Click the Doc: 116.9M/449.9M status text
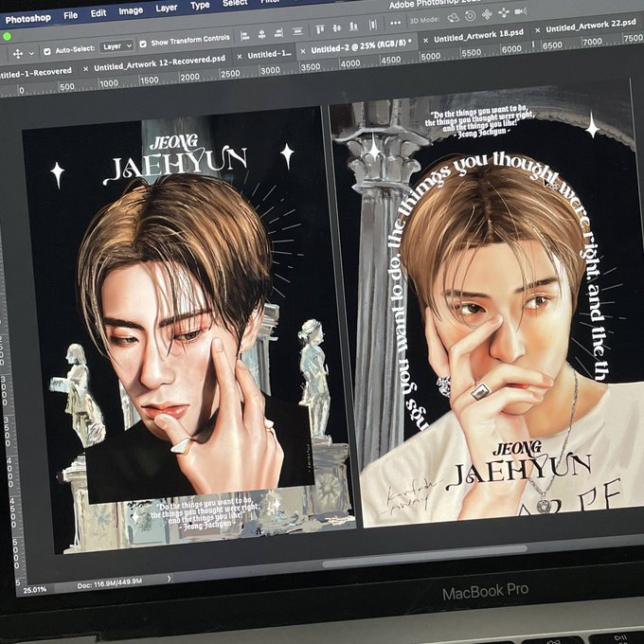The image size is (644, 644). 109,583
